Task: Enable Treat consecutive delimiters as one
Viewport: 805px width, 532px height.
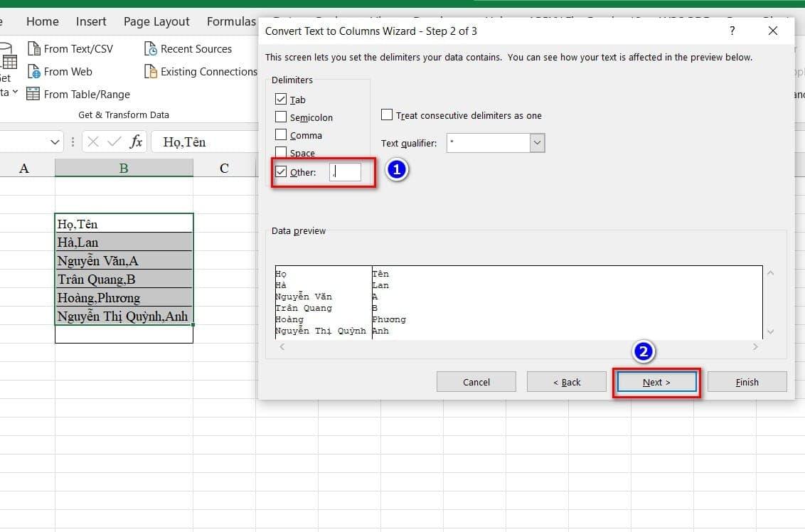Action: pos(387,115)
